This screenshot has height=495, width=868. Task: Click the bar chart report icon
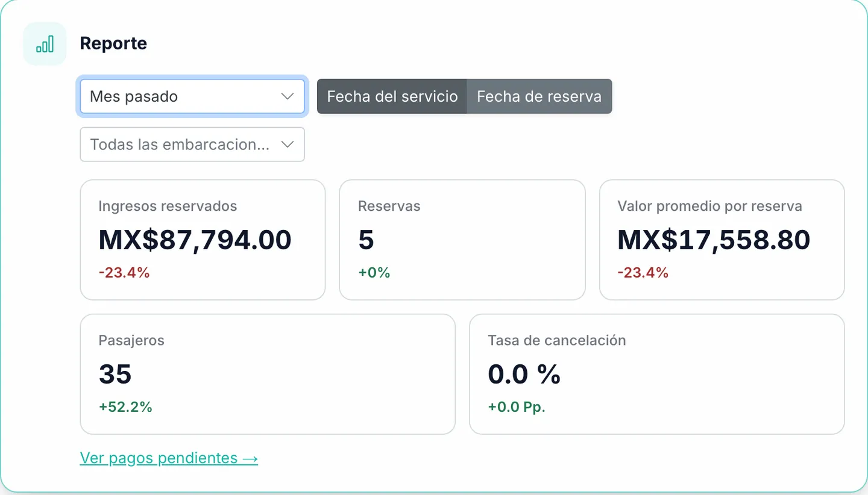tap(45, 44)
